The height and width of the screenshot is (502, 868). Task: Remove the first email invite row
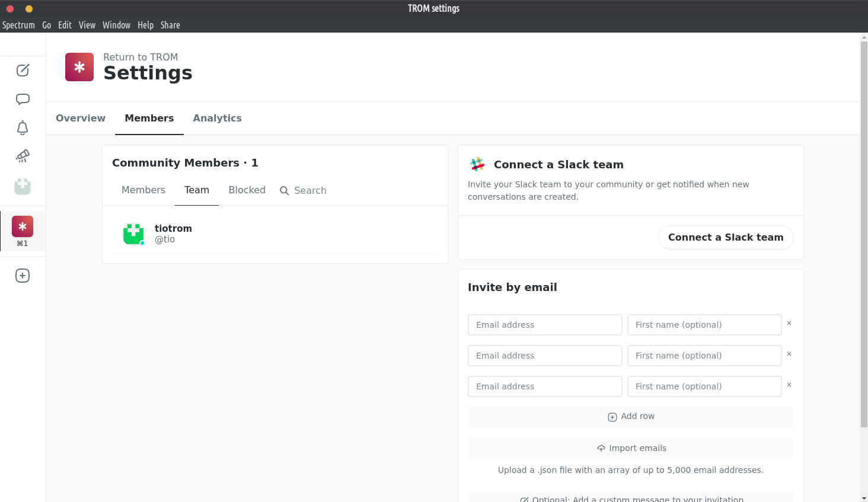pyautogui.click(x=789, y=324)
